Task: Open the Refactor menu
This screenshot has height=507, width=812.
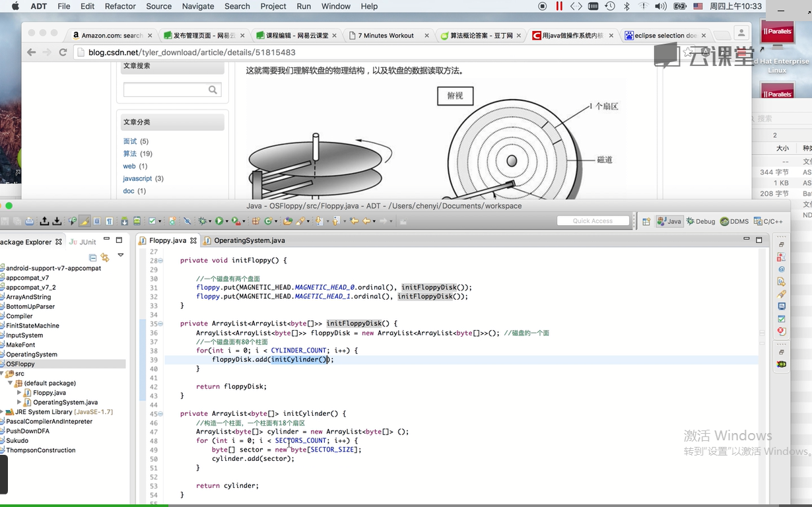Action: (120, 6)
